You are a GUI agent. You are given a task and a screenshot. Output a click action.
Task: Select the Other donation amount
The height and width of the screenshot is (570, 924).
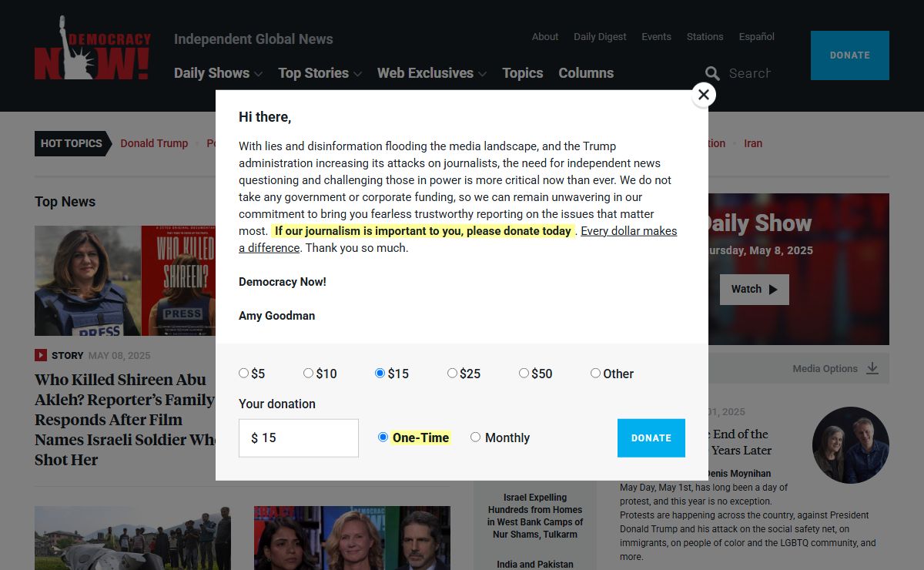[595, 373]
